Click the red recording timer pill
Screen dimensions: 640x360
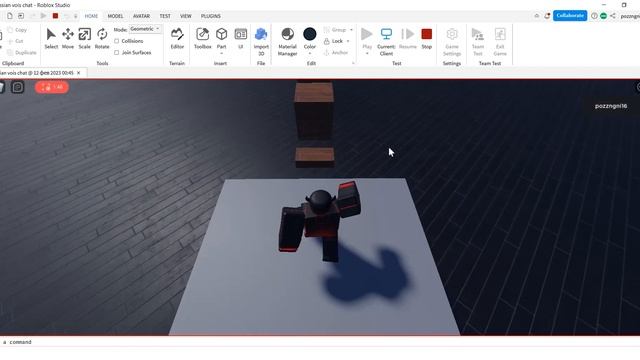point(52,87)
